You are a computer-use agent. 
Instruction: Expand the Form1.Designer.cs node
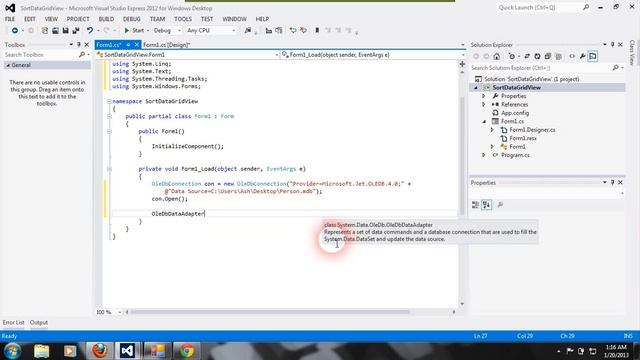pos(492,130)
